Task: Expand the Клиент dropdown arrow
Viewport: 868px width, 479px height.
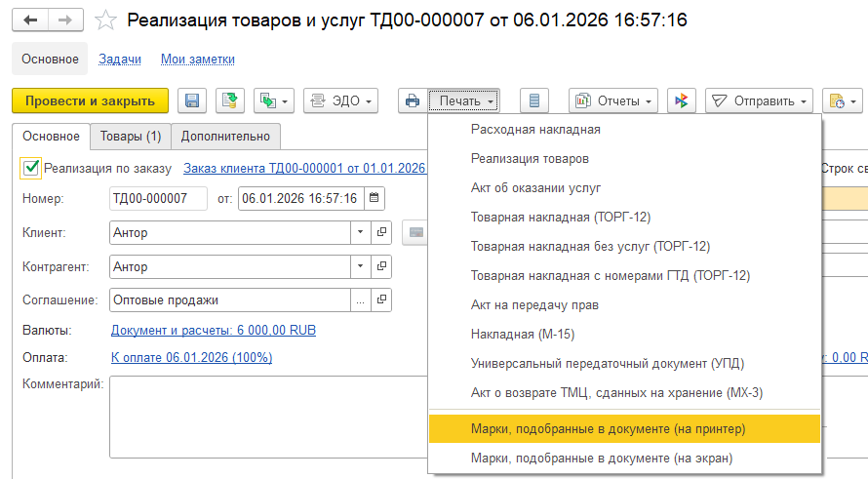Action: pyautogui.click(x=361, y=232)
